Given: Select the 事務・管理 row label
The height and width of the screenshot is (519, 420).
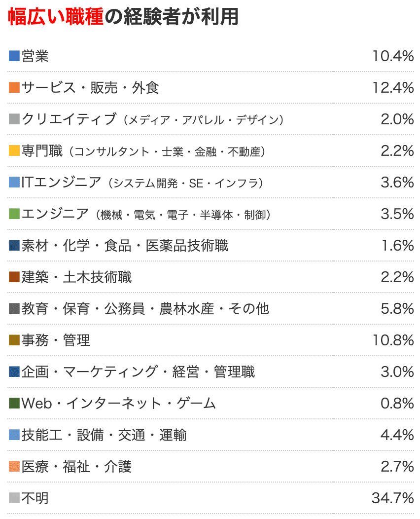Looking at the screenshot, I should [56, 340].
